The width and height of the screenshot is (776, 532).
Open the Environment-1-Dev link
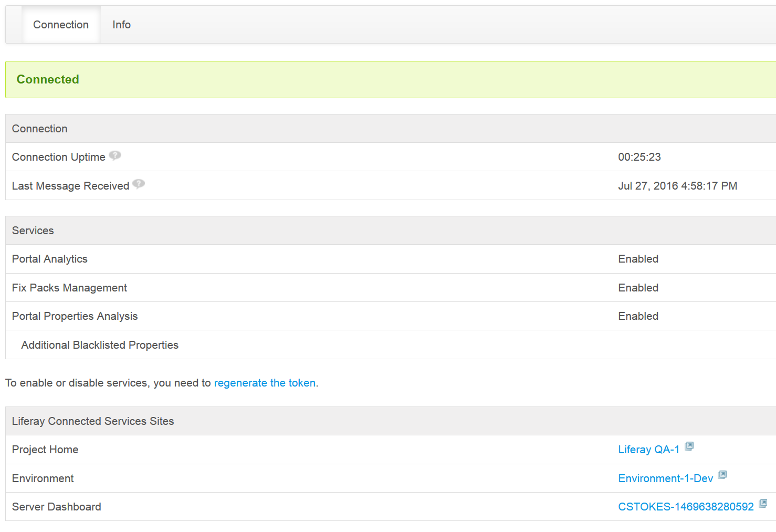pos(665,478)
